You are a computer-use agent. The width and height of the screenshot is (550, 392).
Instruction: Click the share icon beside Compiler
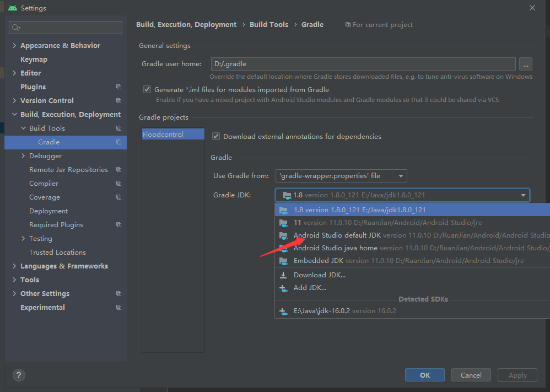(118, 183)
